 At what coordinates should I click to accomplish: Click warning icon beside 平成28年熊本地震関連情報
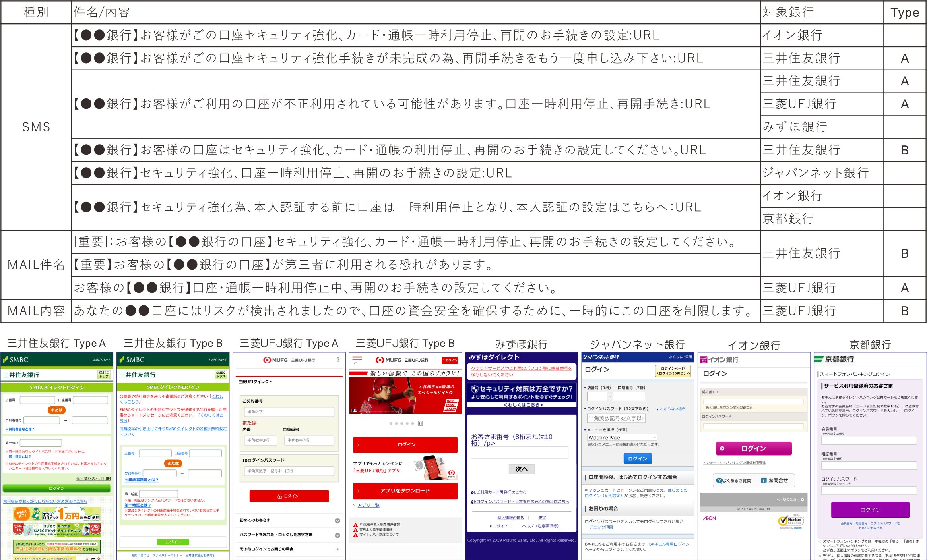(355, 525)
